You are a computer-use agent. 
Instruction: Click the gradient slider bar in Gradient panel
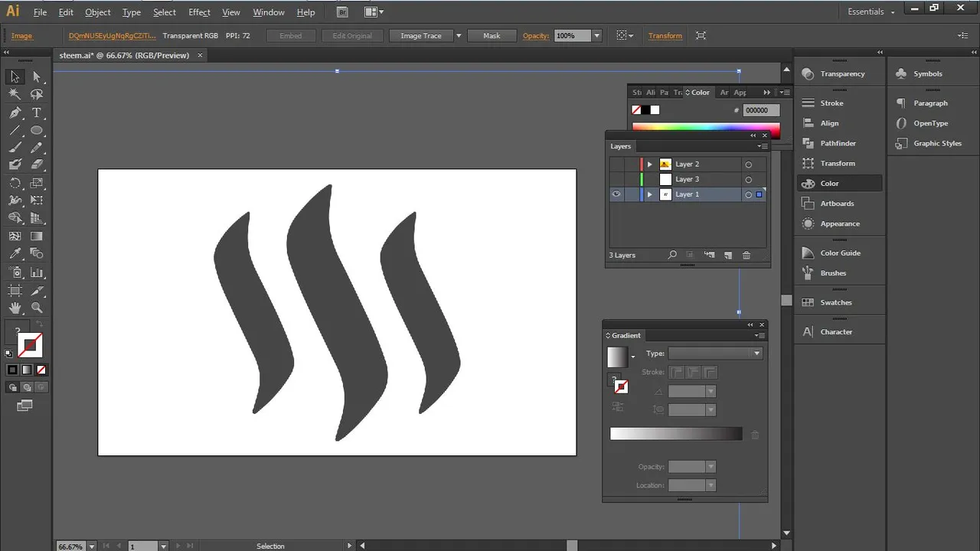(x=676, y=434)
